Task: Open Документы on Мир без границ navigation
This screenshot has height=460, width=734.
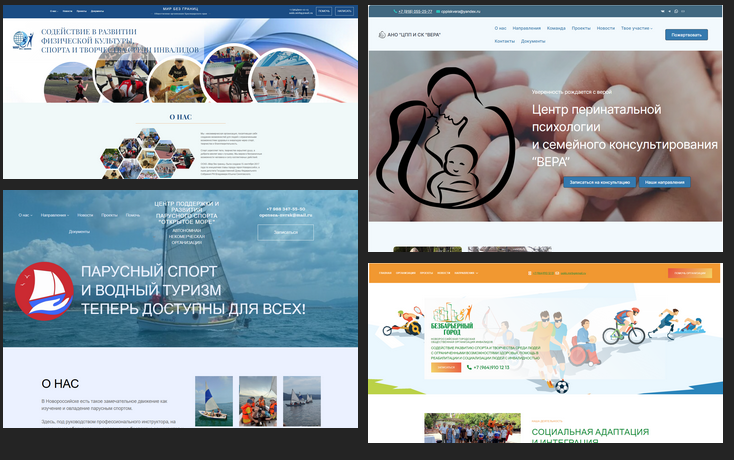Action: (97, 11)
